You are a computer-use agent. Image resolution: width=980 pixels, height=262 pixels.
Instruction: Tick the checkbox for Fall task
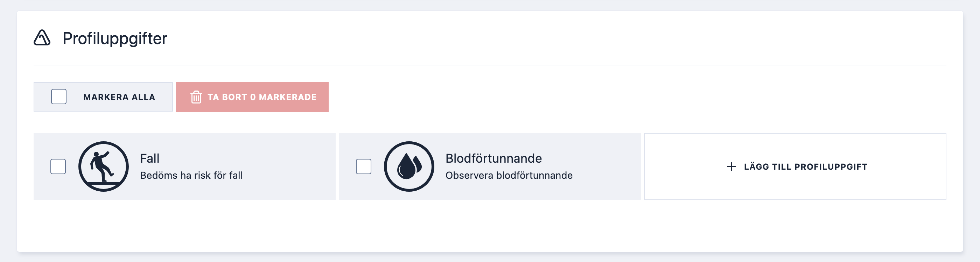(x=58, y=167)
